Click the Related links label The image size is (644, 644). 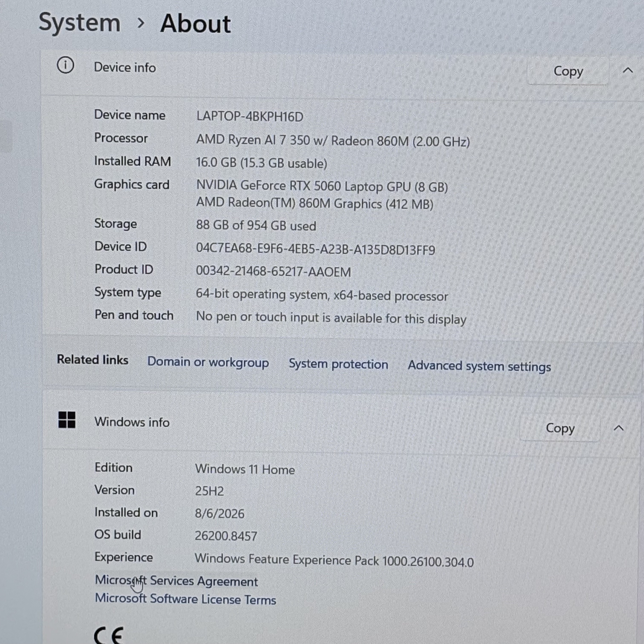tap(92, 360)
